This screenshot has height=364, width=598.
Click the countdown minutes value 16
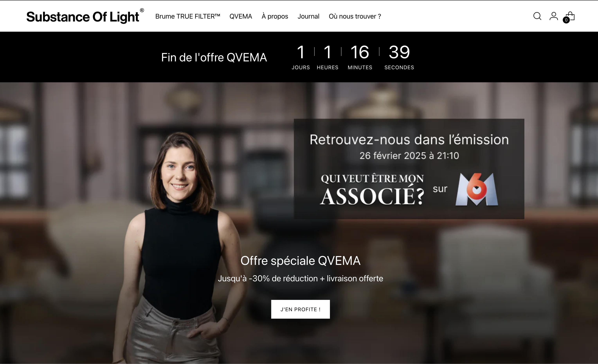360,52
